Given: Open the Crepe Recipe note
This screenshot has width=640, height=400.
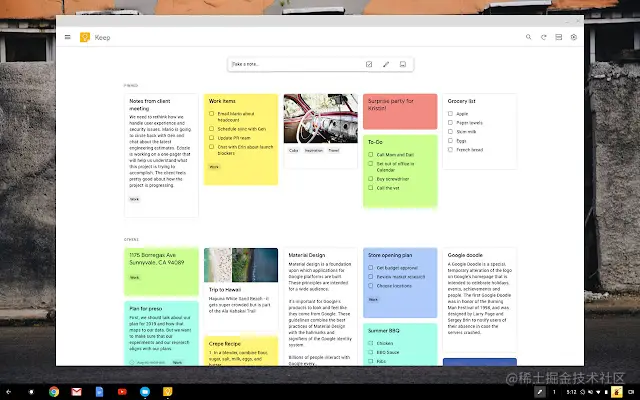Looking at the screenshot, I should tap(241, 351).
